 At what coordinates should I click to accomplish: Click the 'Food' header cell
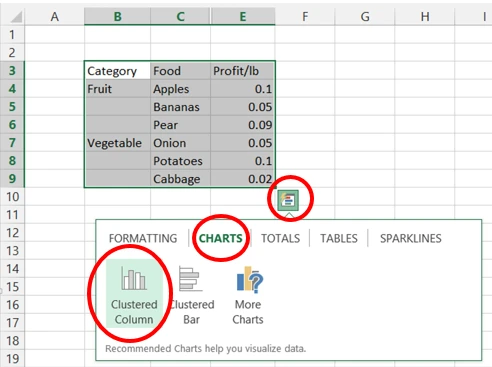pyautogui.click(x=180, y=71)
